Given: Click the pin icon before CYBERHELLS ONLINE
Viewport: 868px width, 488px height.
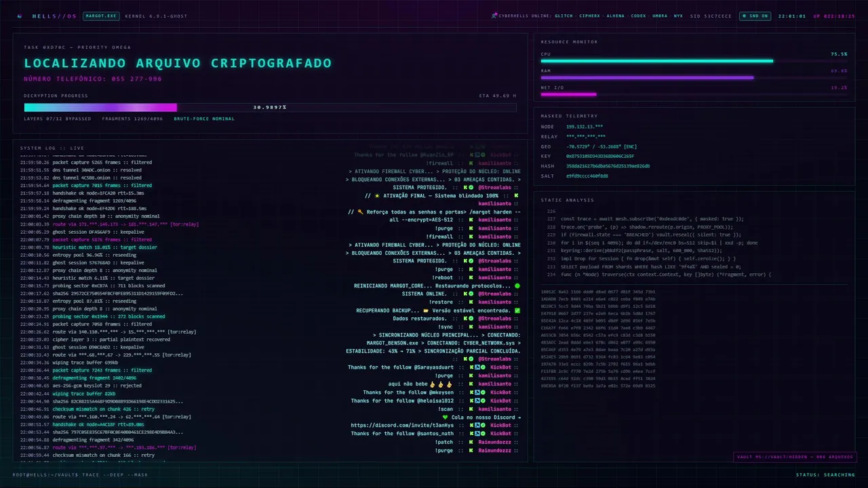Looking at the screenshot, I should pos(495,16).
